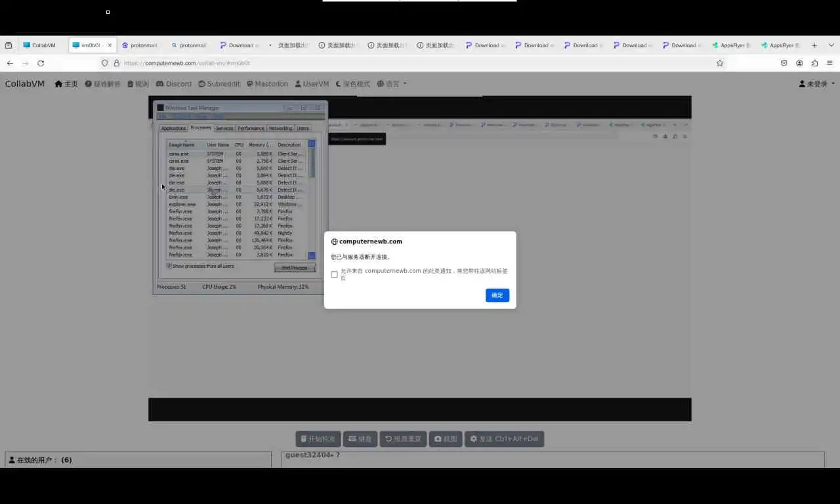Viewport: 840px width, 504px height.
Task: Open the Subreddit link in the navbar
Action: (x=219, y=84)
